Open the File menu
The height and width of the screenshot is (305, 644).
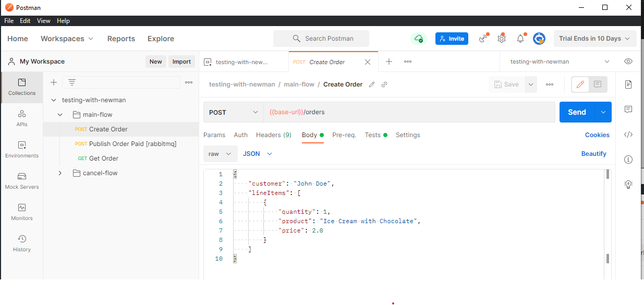9,21
